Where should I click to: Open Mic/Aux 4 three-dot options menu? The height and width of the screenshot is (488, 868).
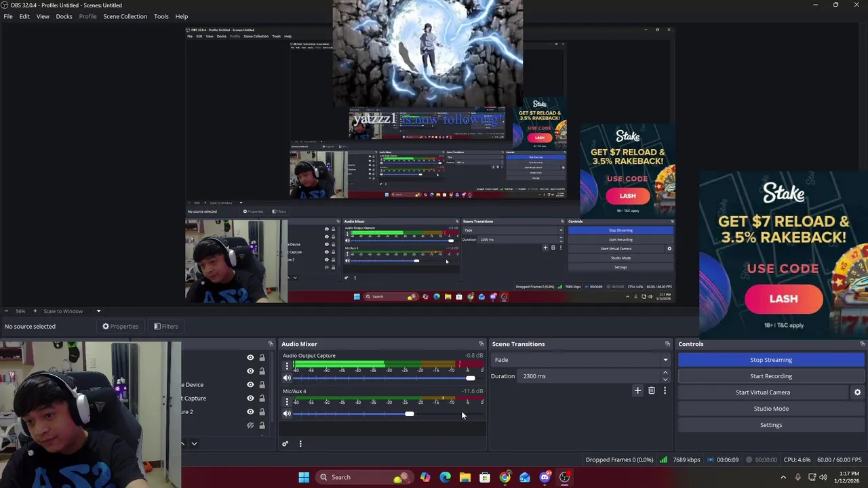tap(287, 402)
